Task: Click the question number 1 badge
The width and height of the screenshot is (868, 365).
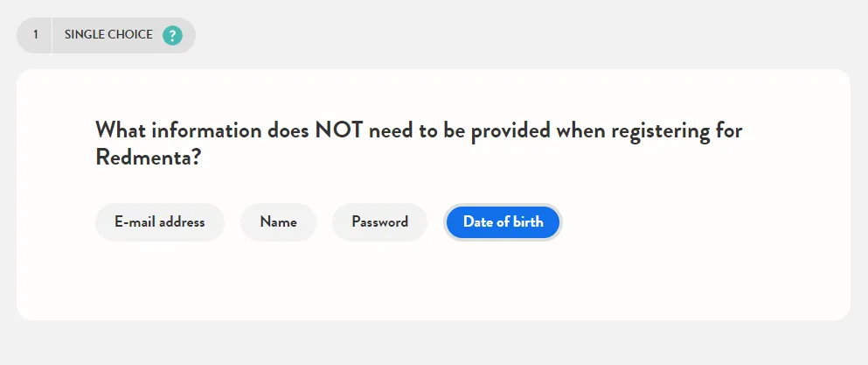Action: pos(36,35)
